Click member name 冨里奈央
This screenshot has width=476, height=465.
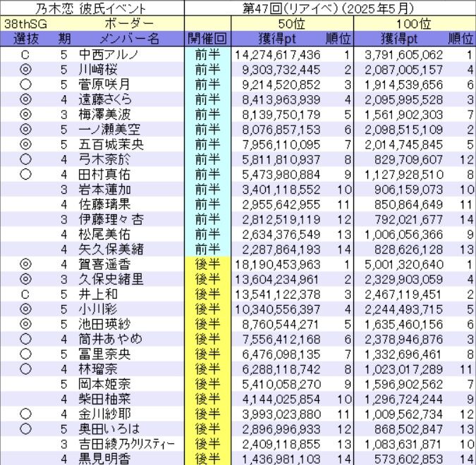(x=104, y=354)
